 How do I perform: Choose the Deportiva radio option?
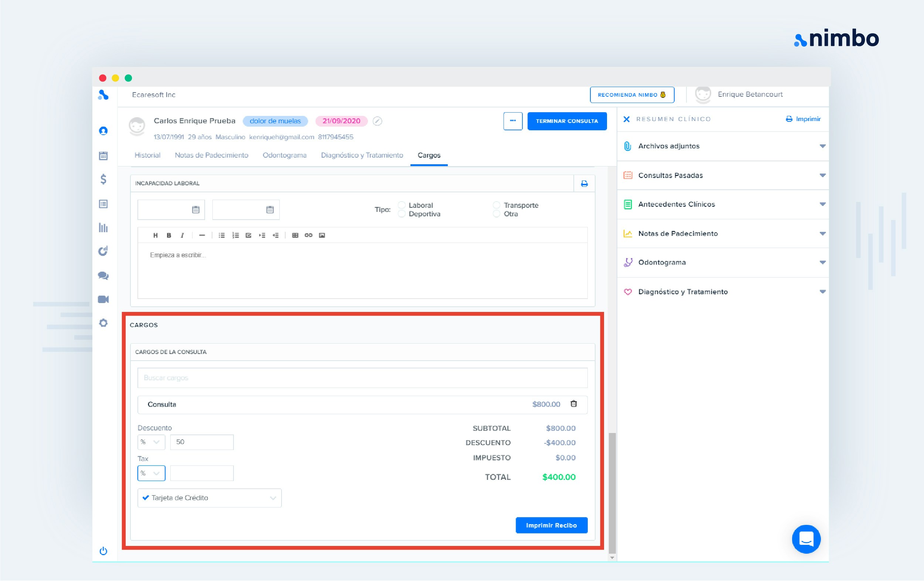402,214
